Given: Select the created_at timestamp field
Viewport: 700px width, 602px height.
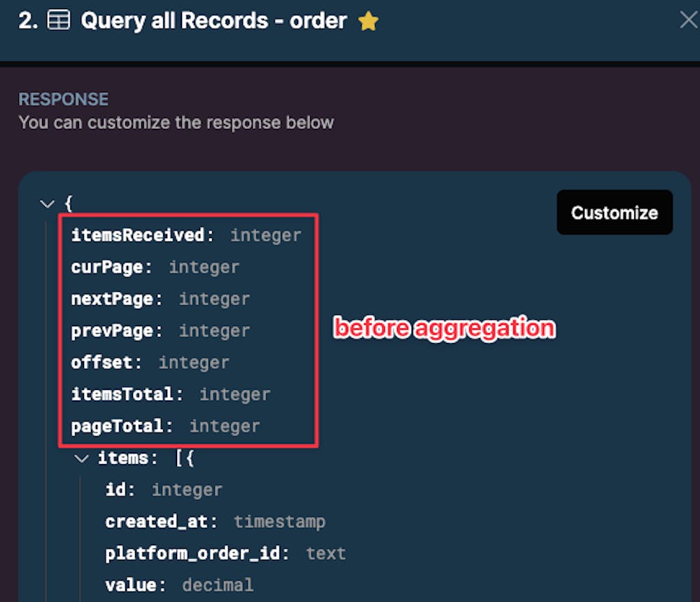Looking at the screenshot, I should (x=215, y=521).
